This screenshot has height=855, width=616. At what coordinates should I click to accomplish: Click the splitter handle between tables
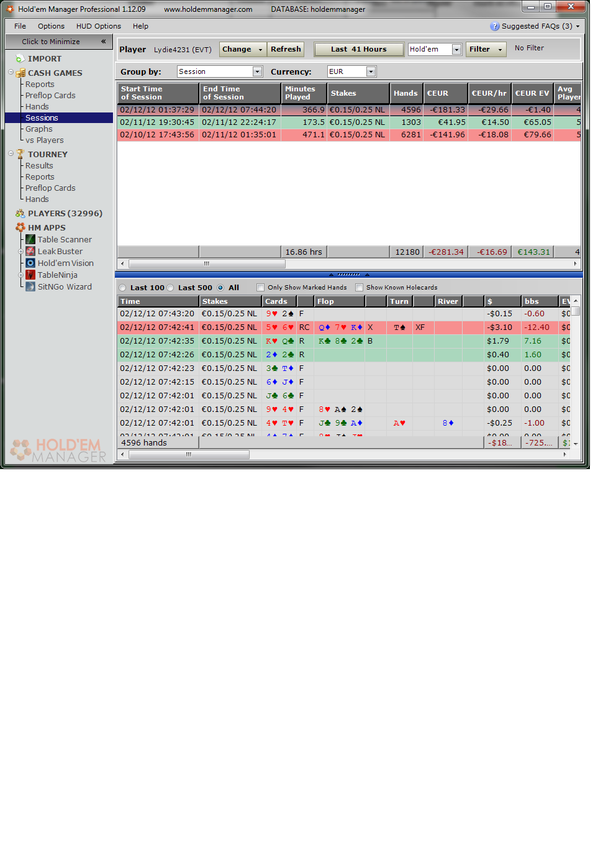(x=348, y=274)
